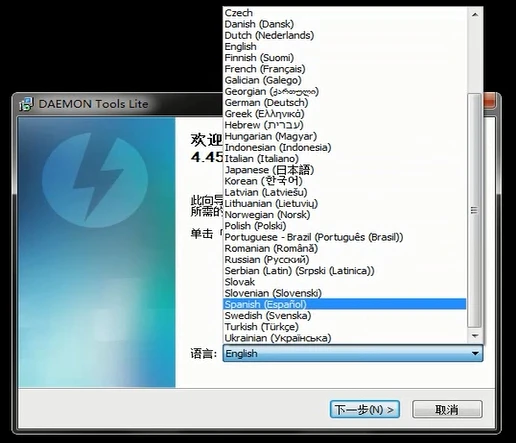The image size is (516, 443).
Task: Click the scrollbar up arrow in language list
Action: pyautogui.click(x=475, y=14)
